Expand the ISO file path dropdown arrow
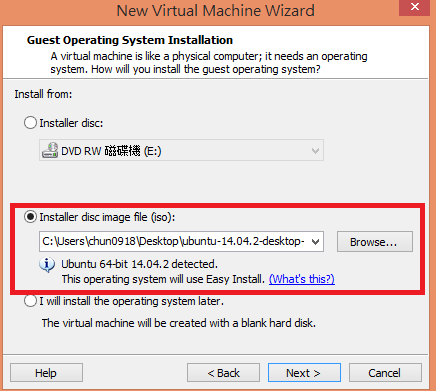436x391 pixels. (x=315, y=241)
